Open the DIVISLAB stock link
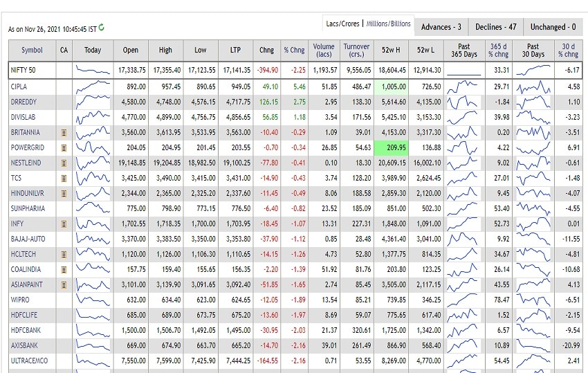This screenshot has width=588, height=373. tap(23, 117)
